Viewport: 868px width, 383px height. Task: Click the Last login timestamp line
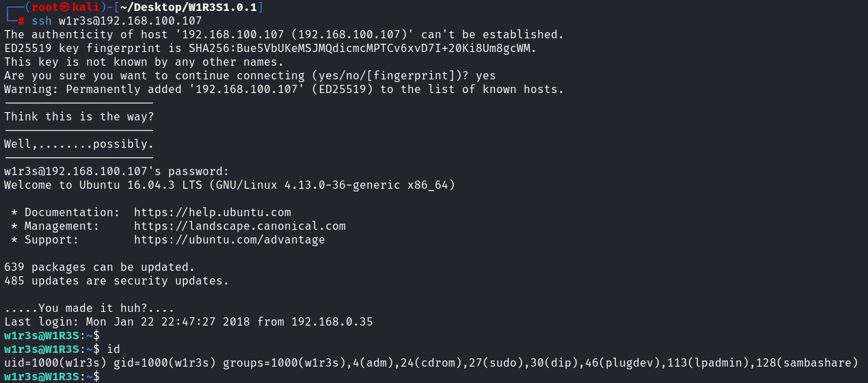(x=188, y=322)
